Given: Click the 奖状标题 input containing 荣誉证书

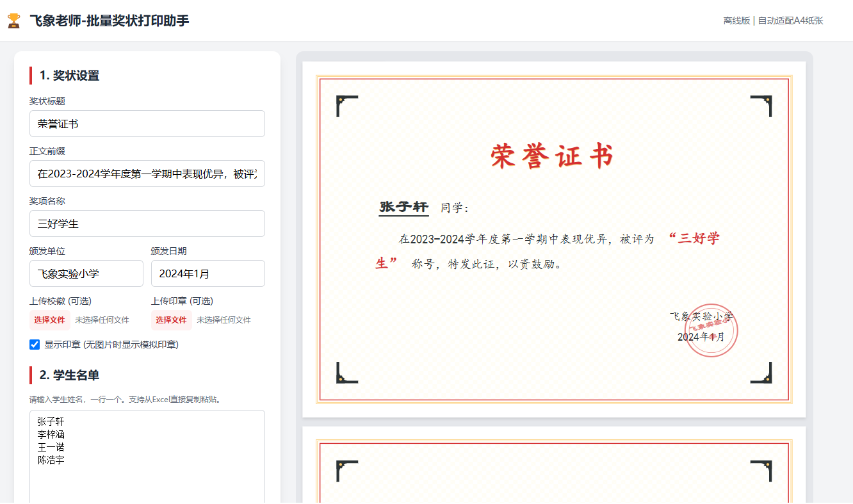Looking at the screenshot, I should coord(147,124).
